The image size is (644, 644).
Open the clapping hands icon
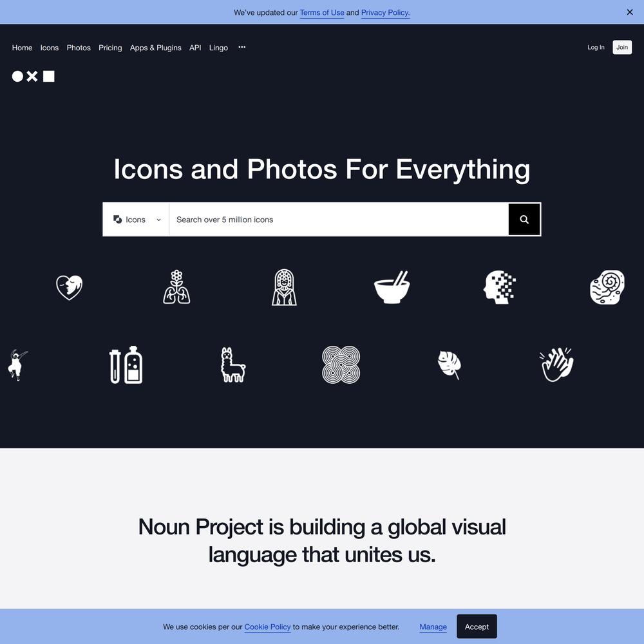(x=556, y=365)
